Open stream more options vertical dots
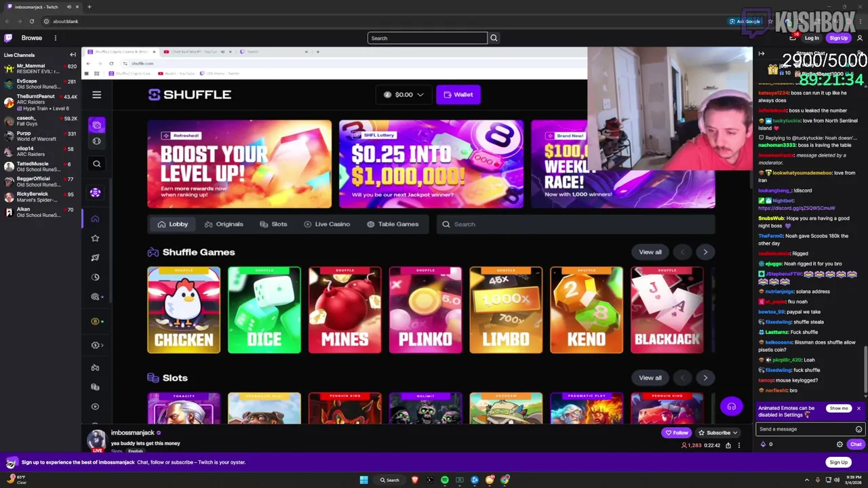 pyautogui.click(x=739, y=445)
